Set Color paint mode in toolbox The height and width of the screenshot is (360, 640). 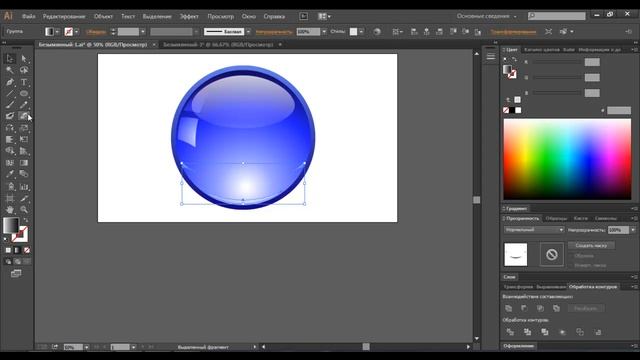point(9,250)
